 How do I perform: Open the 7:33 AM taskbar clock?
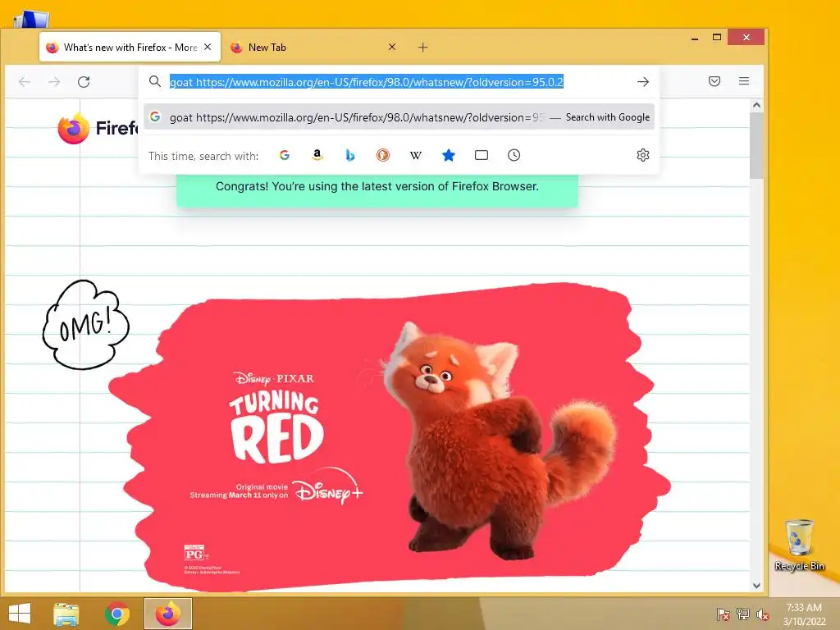804,614
